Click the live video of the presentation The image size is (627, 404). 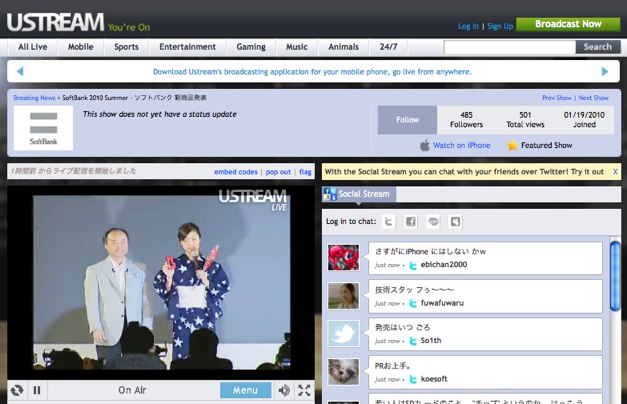coord(162,282)
